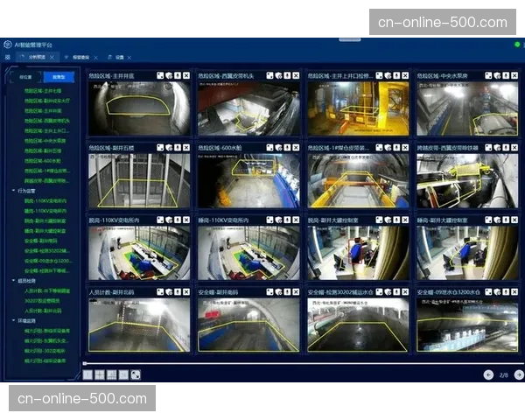
Task: Microphone icon on 危险区域-主井上井口检修 tile
Action: pos(396,76)
